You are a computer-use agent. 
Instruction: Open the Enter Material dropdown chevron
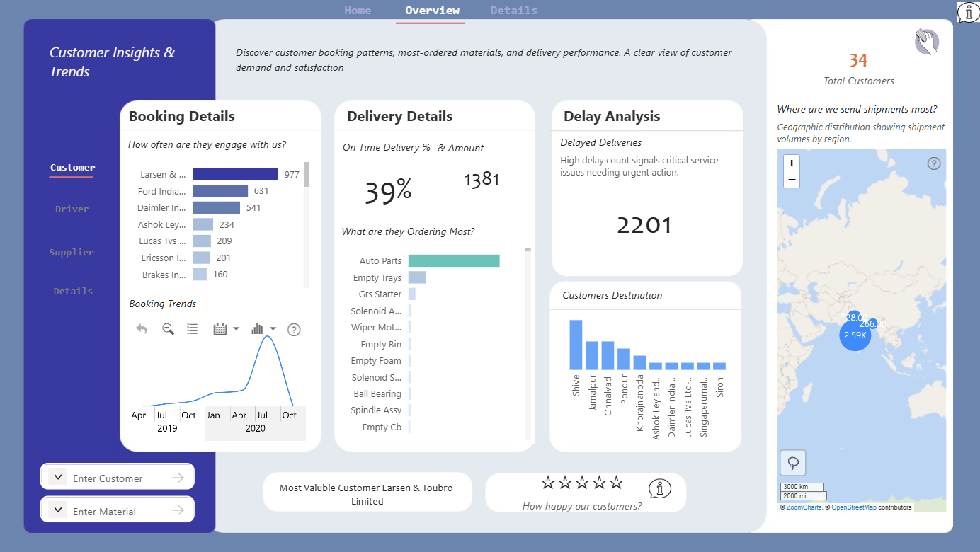point(57,510)
